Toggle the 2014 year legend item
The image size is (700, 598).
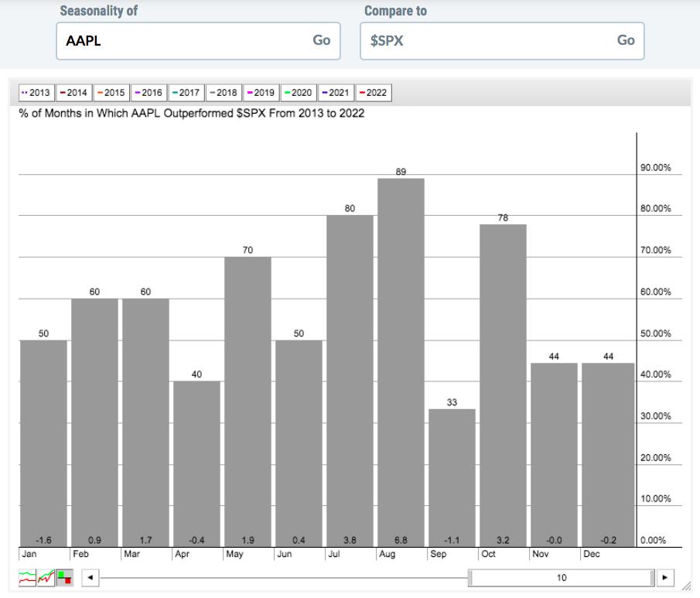73,93
